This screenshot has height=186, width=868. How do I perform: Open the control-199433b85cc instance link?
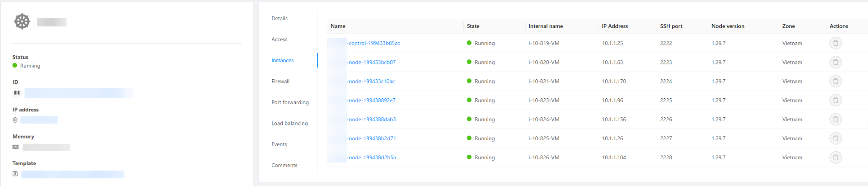(x=373, y=43)
